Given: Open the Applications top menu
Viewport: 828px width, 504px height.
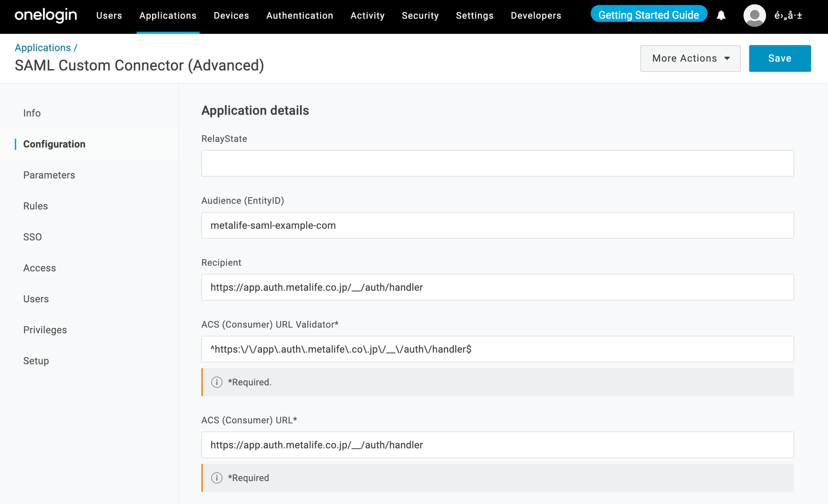Looking at the screenshot, I should 168,15.
